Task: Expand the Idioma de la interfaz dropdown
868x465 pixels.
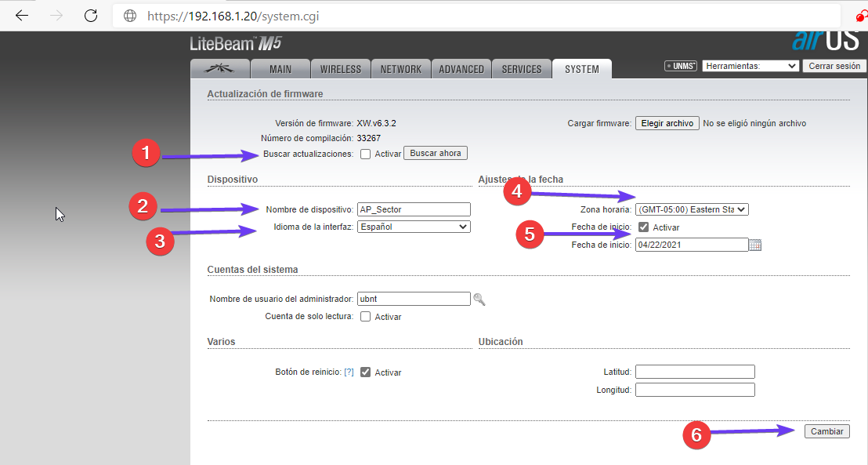Action: (x=413, y=227)
